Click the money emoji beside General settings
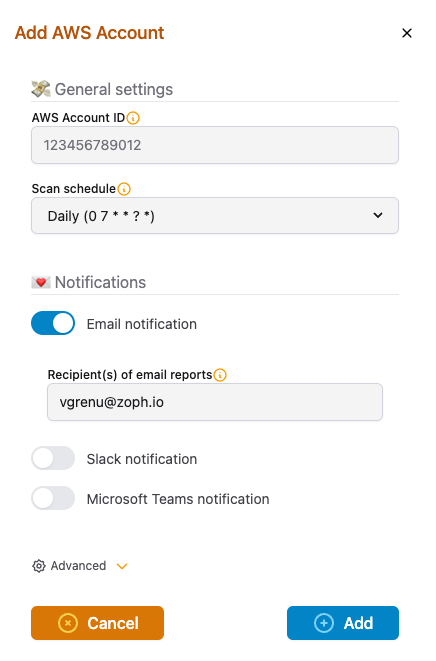 pos(41,89)
